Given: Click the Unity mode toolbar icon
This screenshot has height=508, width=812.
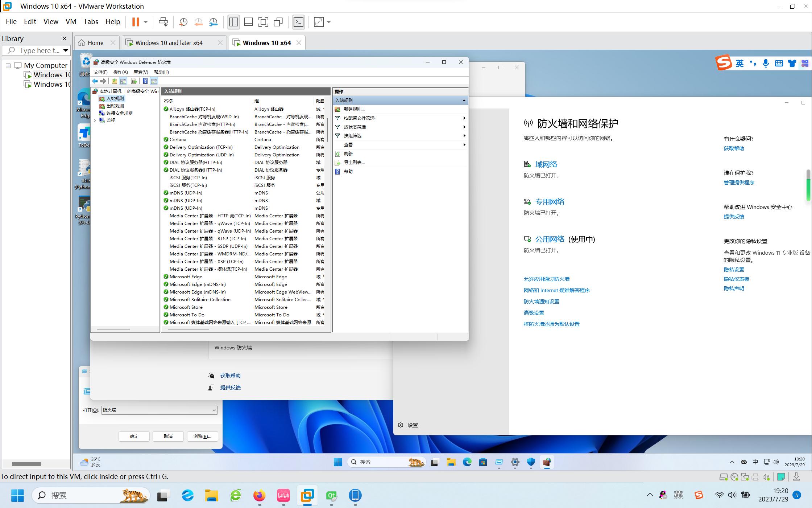Looking at the screenshot, I should pos(278,22).
